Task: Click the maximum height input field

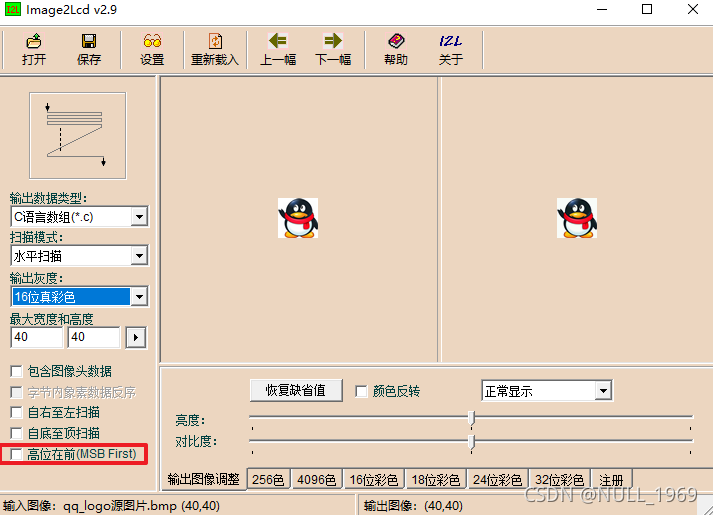Action: click(94, 337)
